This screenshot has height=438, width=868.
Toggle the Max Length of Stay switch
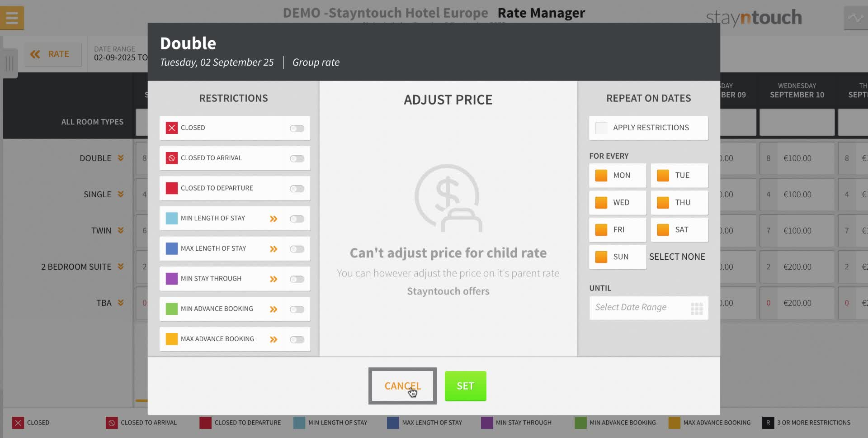click(297, 249)
